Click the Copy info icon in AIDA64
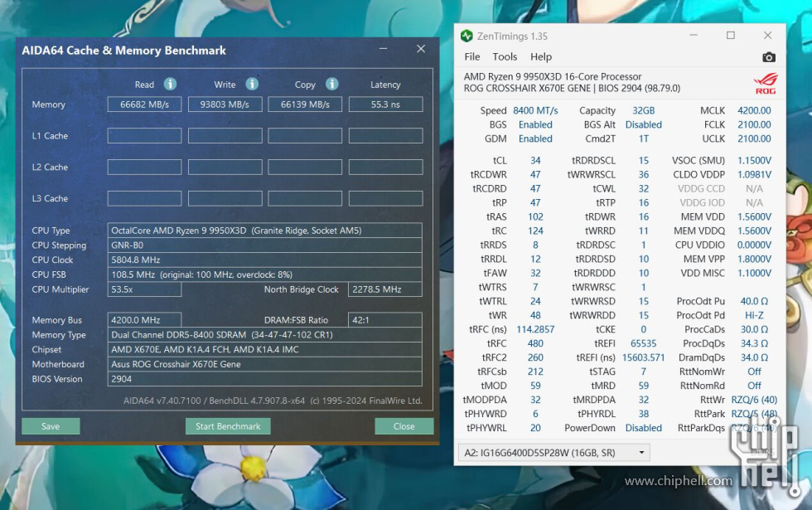The image size is (812, 510). (x=332, y=84)
